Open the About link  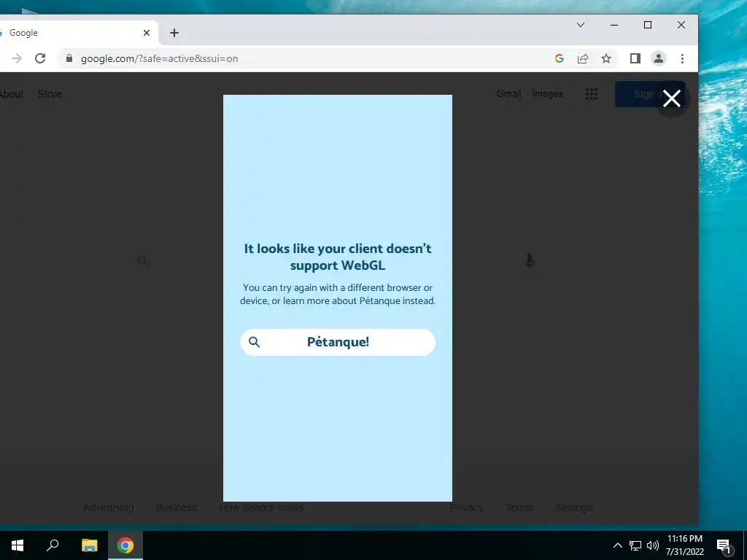point(12,94)
